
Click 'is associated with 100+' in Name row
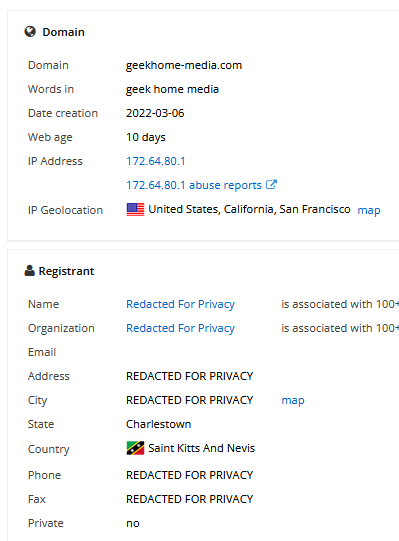[340, 304]
